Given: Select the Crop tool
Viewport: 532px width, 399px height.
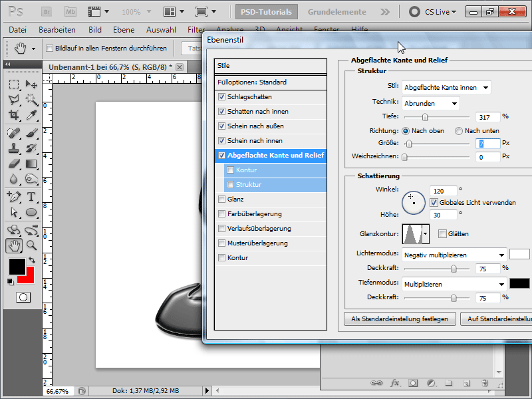Looking at the screenshot, I should [x=14, y=116].
